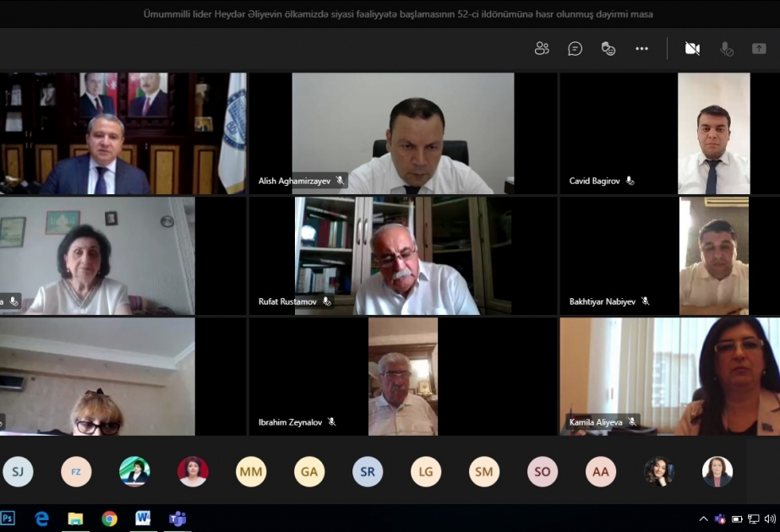Select the LG participant avatar
The height and width of the screenshot is (532, 780).
(426, 471)
